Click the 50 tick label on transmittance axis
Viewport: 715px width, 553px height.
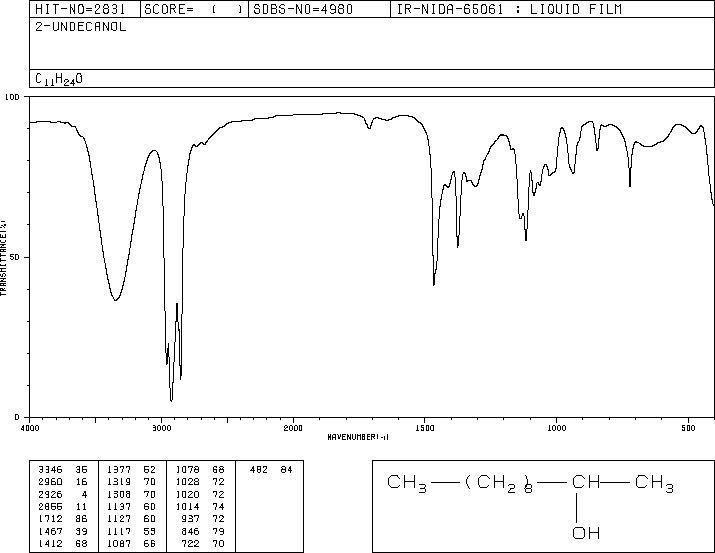click(x=15, y=257)
